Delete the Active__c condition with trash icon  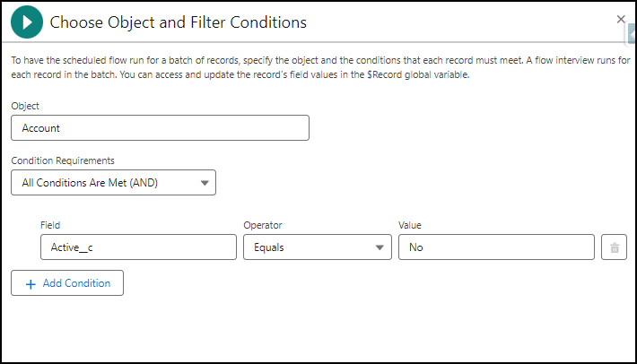(x=614, y=247)
